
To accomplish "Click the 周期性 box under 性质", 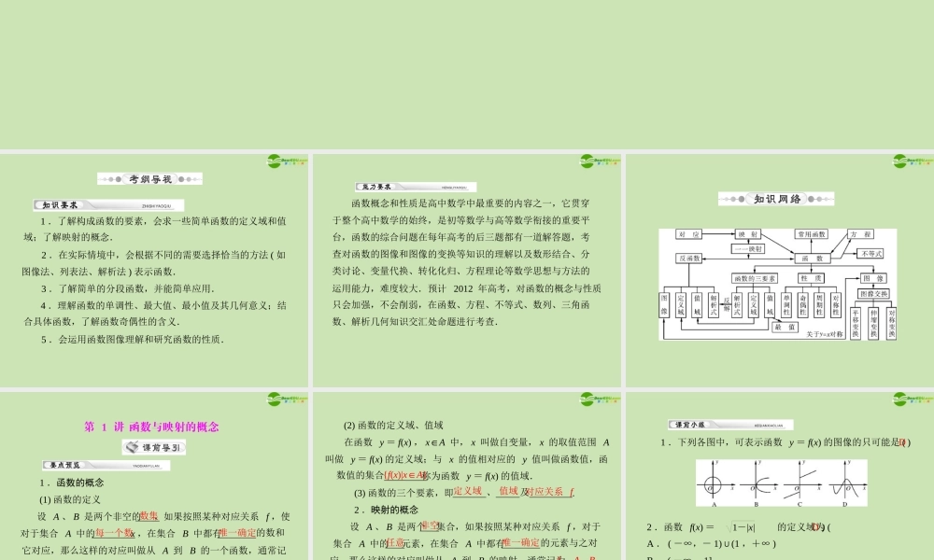I will (x=819, y=304).
